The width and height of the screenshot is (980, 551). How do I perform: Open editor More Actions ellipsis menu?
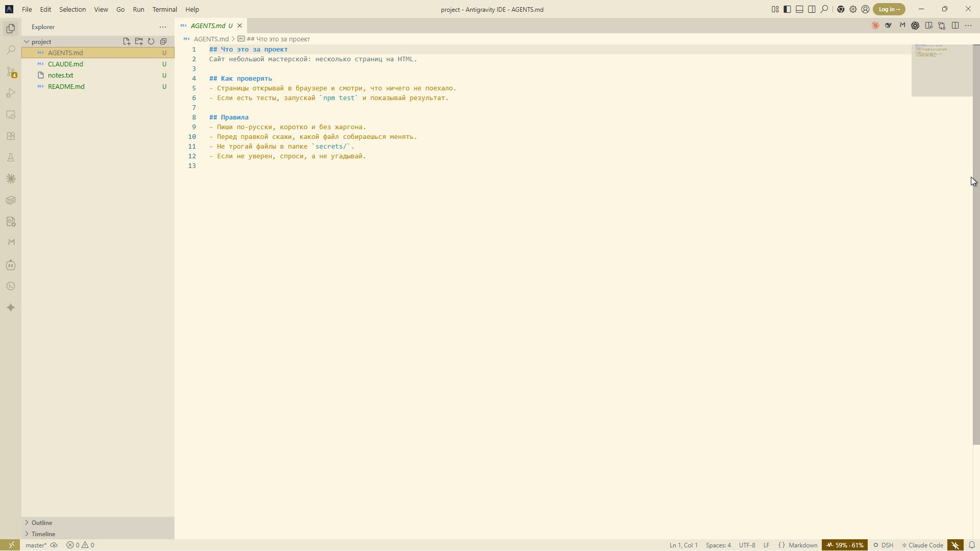[968, 26]
